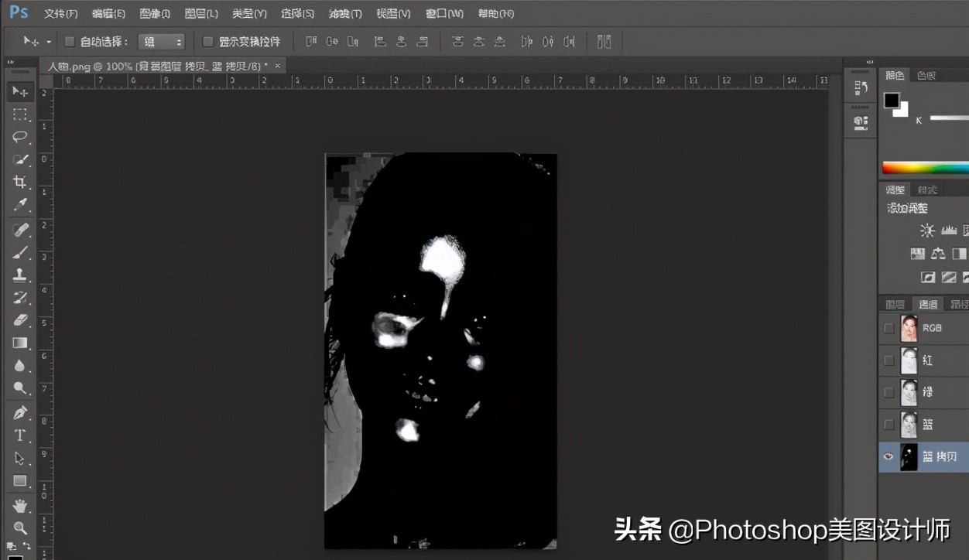The image size is (969, 560).
Task: Pick the Eyedropper tool
Action: [19, 205]
